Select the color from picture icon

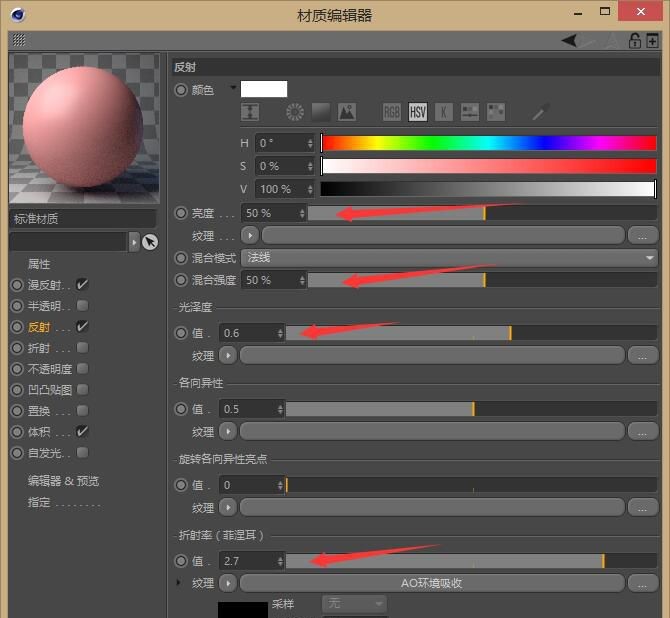347,112
